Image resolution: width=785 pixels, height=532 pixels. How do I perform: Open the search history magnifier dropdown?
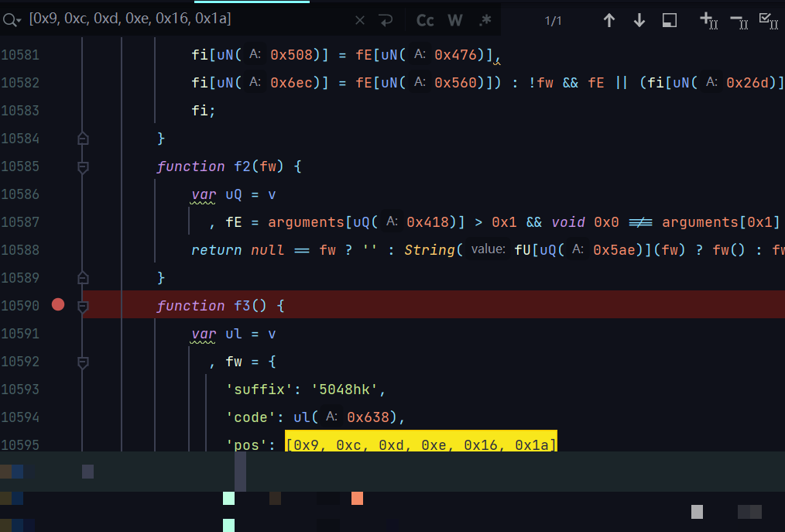pos(12,20)
